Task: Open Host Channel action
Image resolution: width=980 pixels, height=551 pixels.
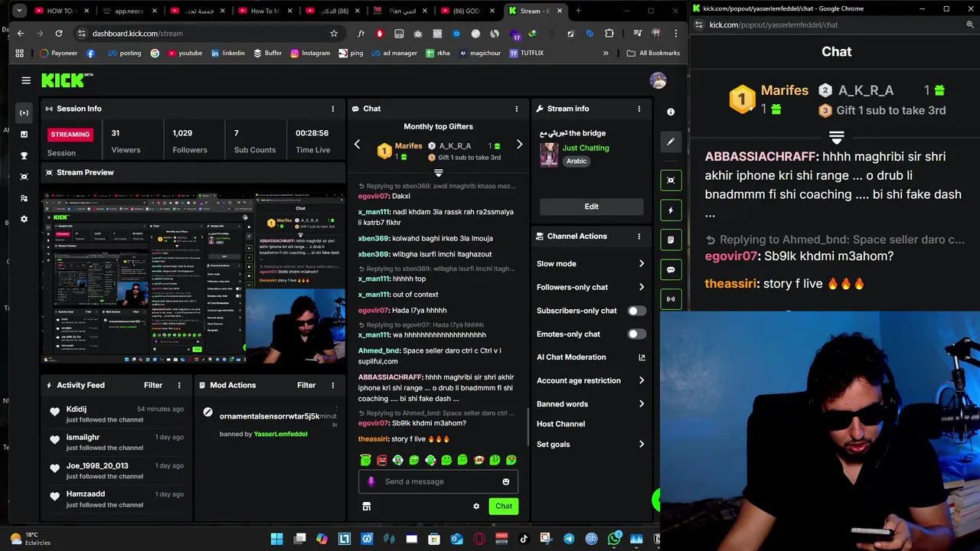Action: tap(560, 424)
